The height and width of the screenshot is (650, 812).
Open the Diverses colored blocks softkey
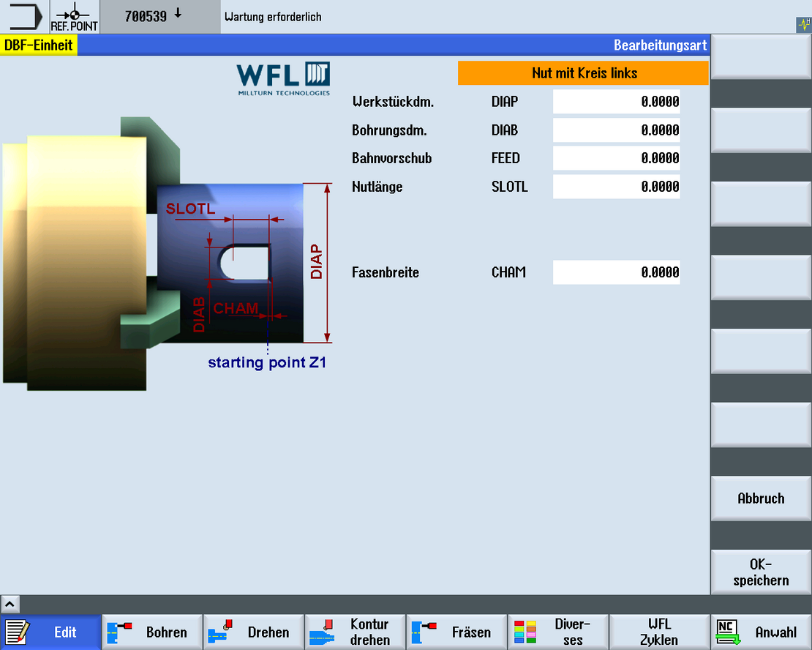coord(558,632)
